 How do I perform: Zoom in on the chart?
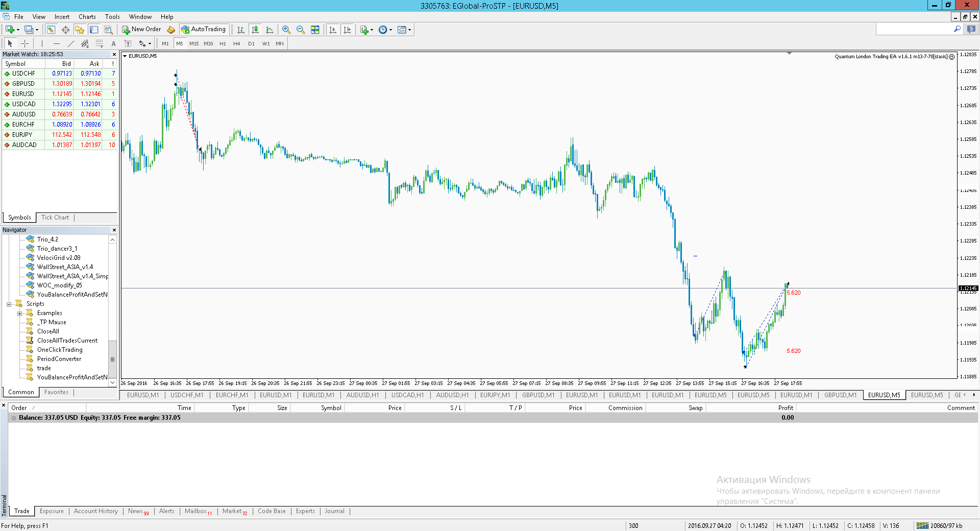coord(286,30)
